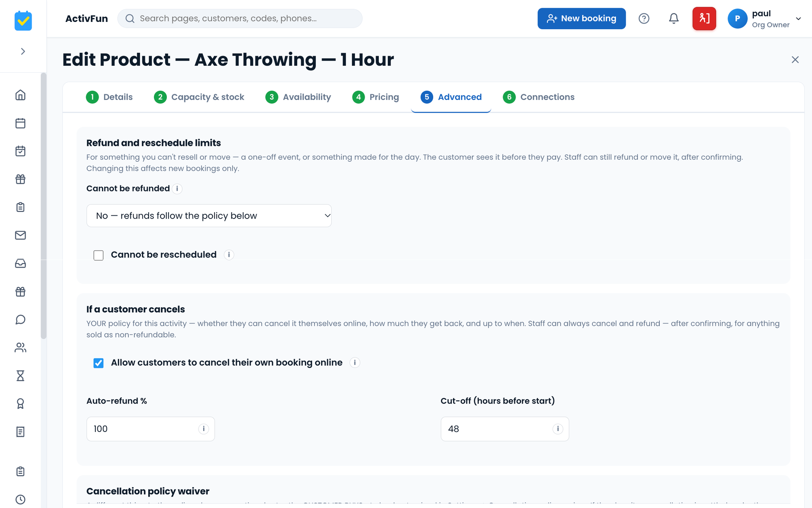This screenshot has height=508, width=812.
Task: Click the New booking button
Action: coord(581,19)
